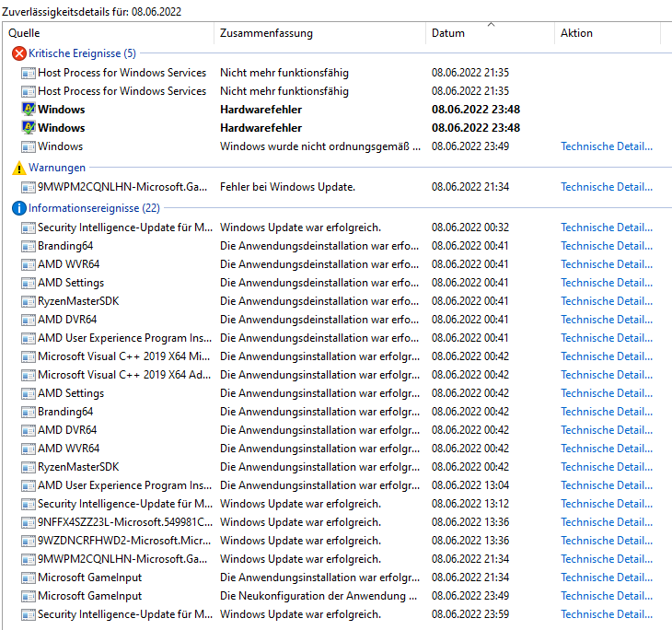
Task: Click the yellow Warnungen warning triangle icon
Action: [18, 168]
